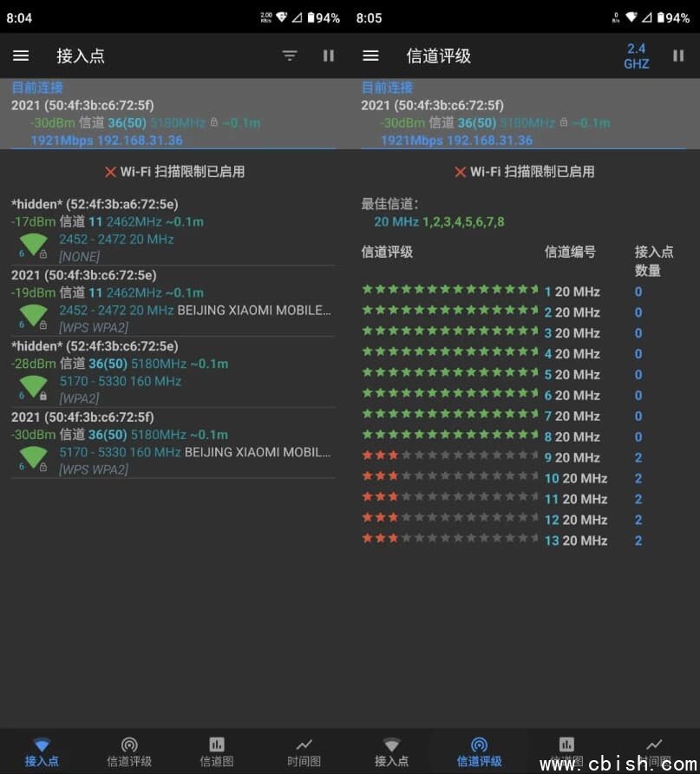Pause scanning on the 接入点 screen
This screenshot has height=774, width=700.
pyautogui.click(x=329, y=56)
